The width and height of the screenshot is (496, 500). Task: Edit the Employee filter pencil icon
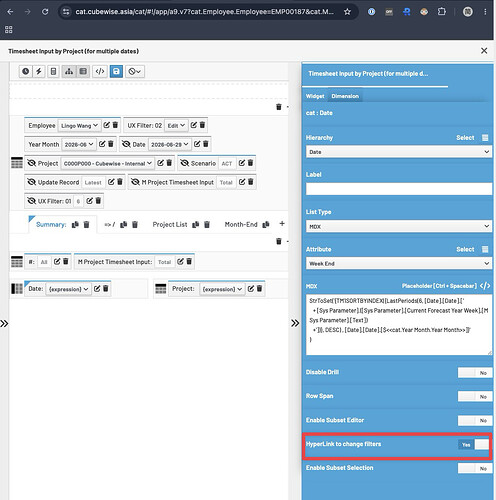tap(106, 125)
